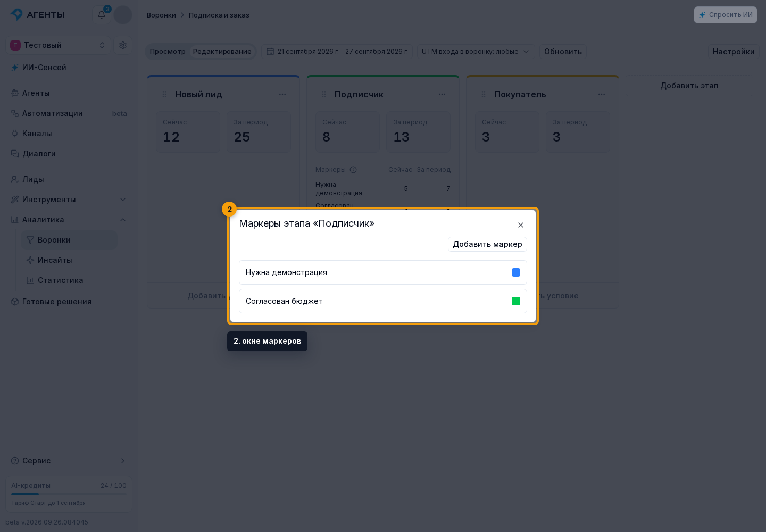Click the Покупатель Сейчас card

pos(507,131)
